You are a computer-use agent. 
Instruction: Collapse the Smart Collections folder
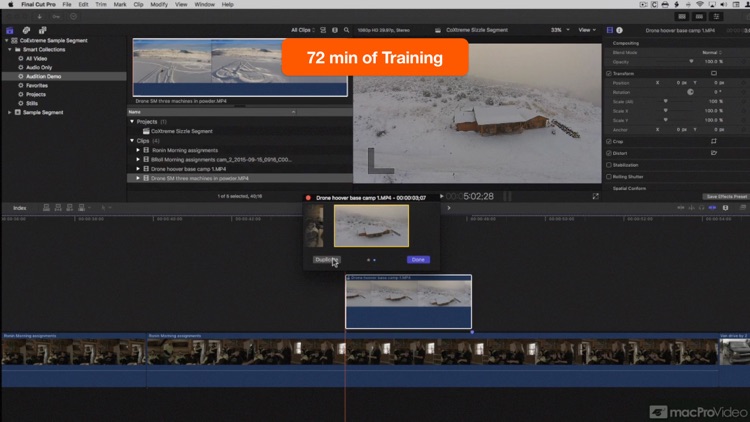point(10,49)
